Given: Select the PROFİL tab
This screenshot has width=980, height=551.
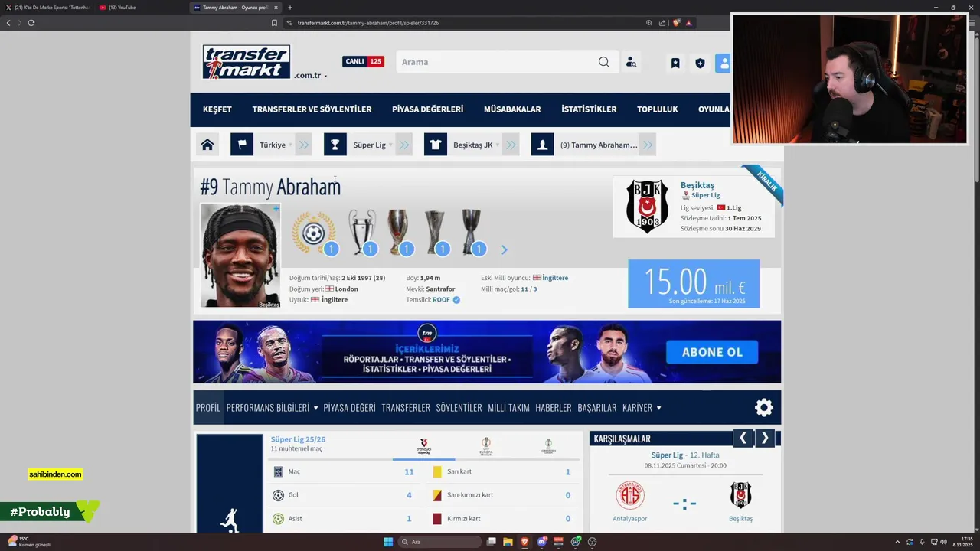Looking at the screenshot, I should [207, 408].
